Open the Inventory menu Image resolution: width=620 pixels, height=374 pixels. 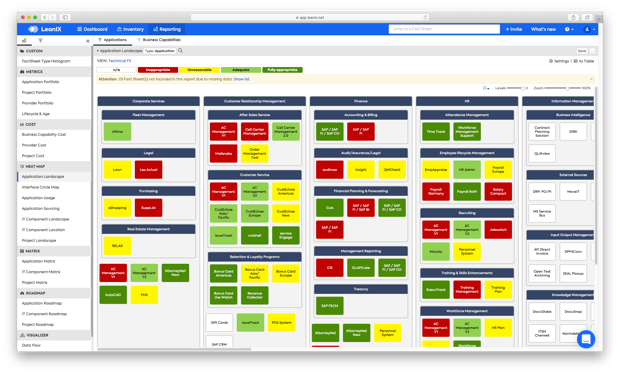(130, 29)
